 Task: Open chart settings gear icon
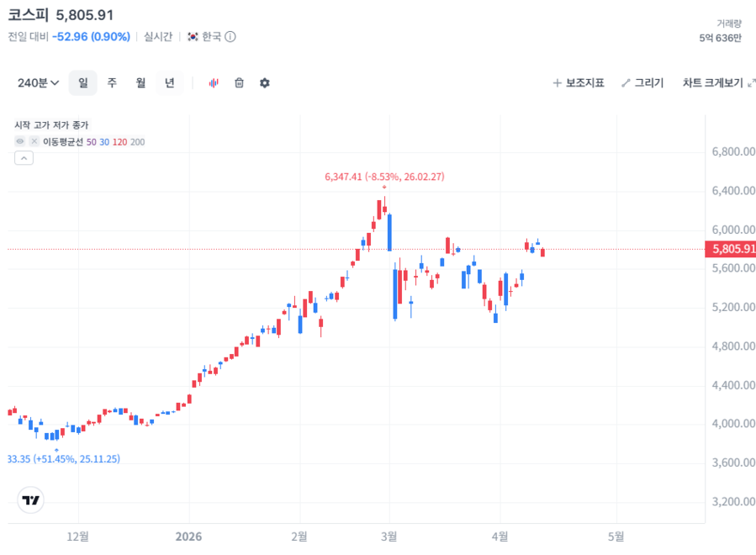coord(265,82)
